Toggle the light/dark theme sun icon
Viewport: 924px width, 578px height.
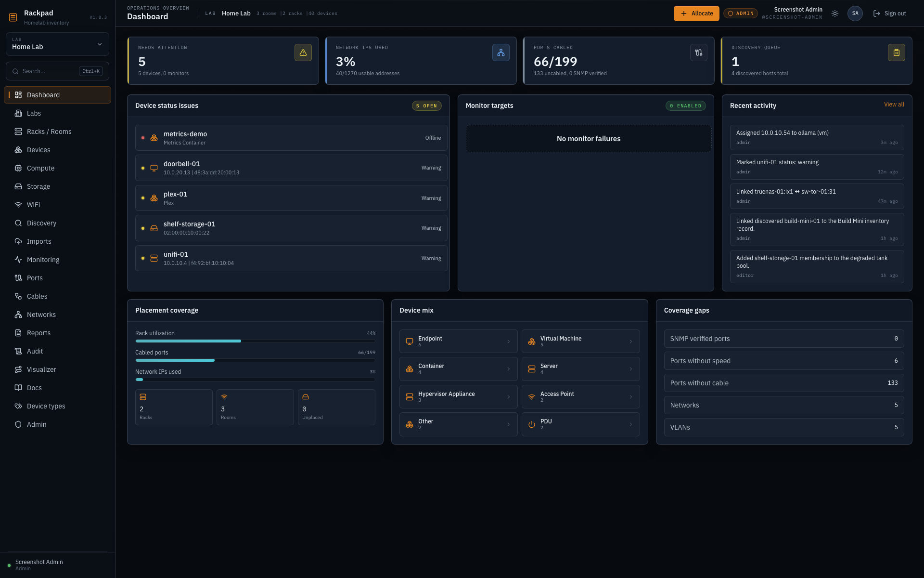(835, 13)
